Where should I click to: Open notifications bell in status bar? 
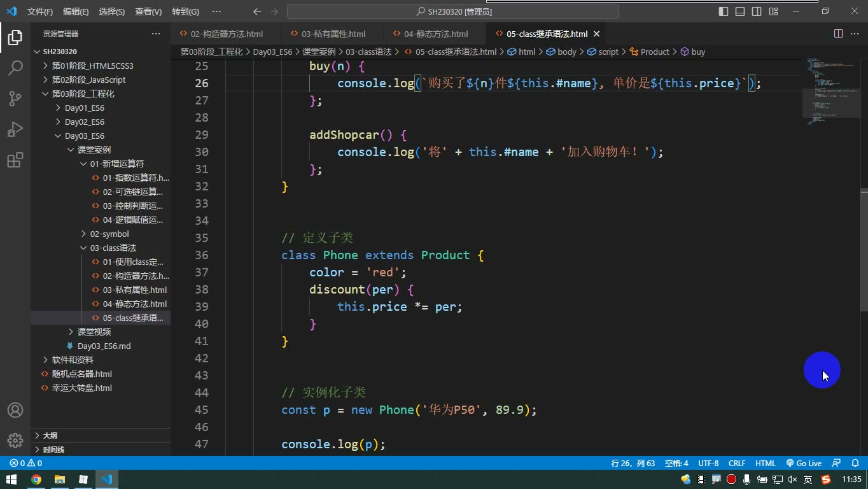click(855, 464)
